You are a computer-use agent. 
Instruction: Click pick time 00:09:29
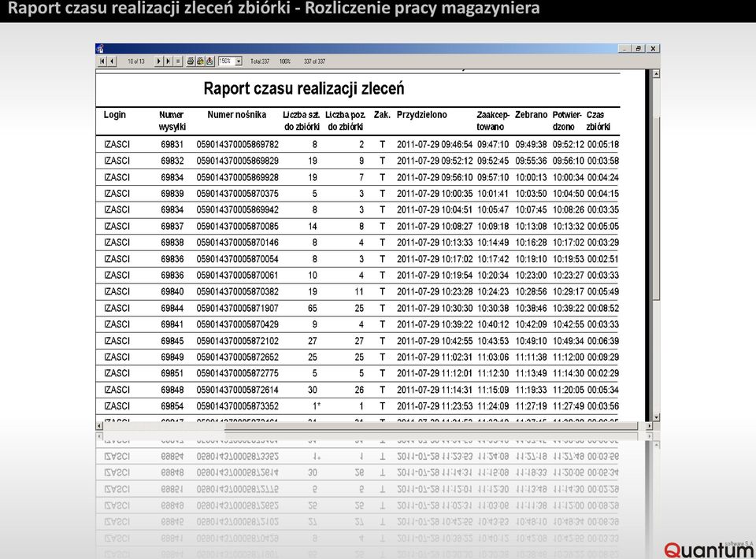[x=603, y=357]
